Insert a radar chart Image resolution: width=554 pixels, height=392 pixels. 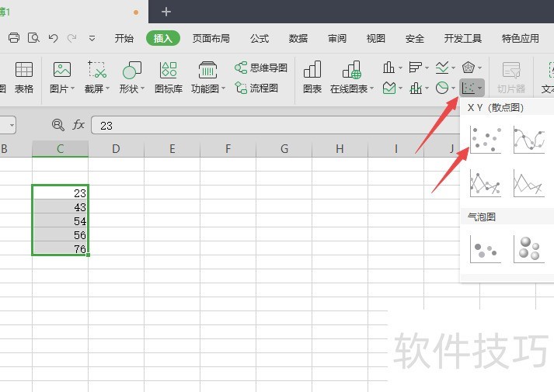(x=469, y=67)
